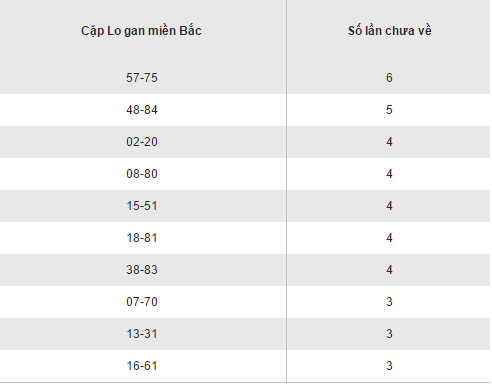This screenshot has height=384, width=492.
Task: Click count value 5 for pair 48-84
Action: click(389, 110)
